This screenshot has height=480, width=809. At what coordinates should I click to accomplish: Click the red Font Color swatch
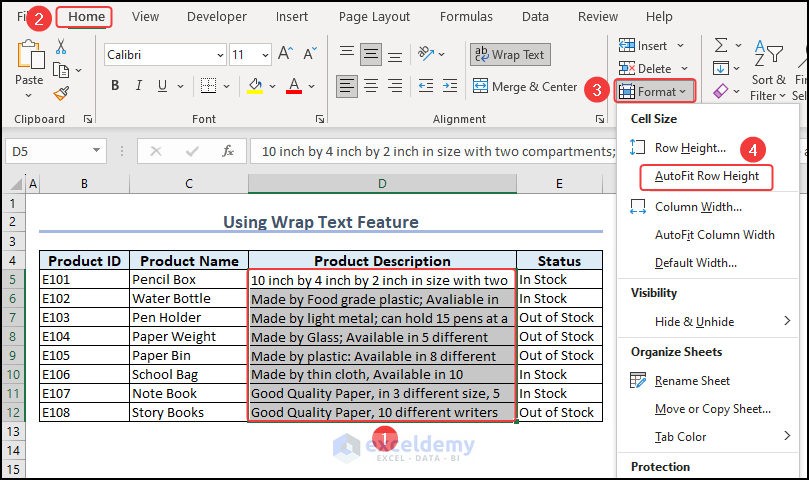pyautogui.click(x=294, y=86)
